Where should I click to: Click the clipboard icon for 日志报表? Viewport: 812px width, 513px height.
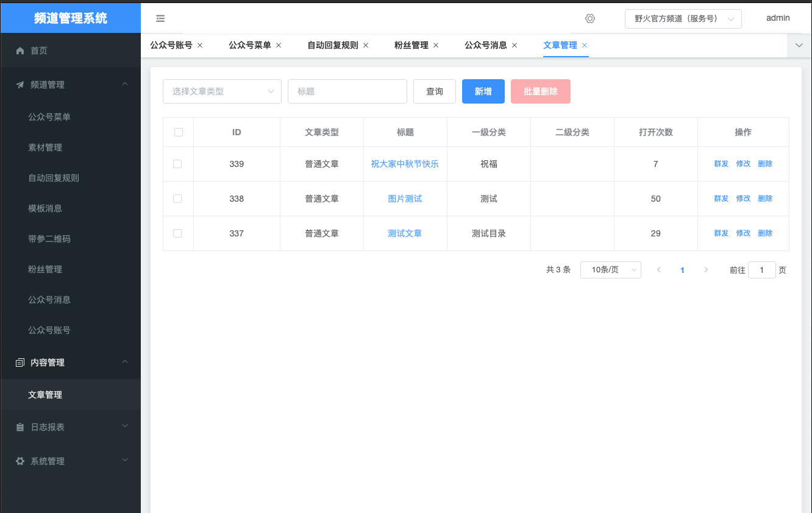click(20, 427)
